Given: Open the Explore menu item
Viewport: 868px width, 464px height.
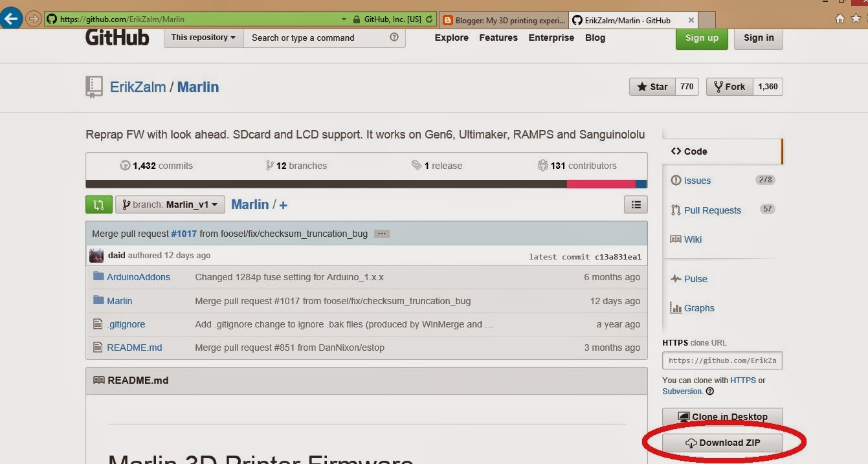Looking at the screenshot, I should [x=451, y=38].
